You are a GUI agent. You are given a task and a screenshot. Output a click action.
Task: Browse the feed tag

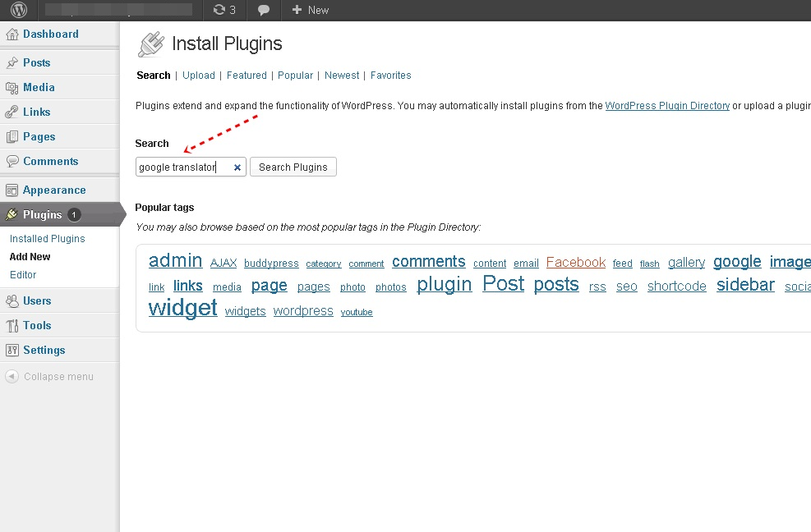pyautogui.click(x=622, y=264)
